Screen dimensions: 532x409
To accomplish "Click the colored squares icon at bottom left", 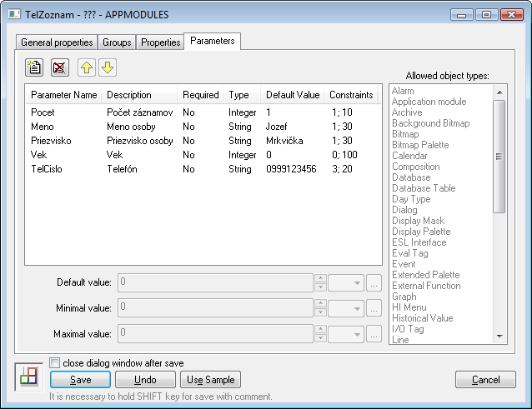I will click(28, 377).
